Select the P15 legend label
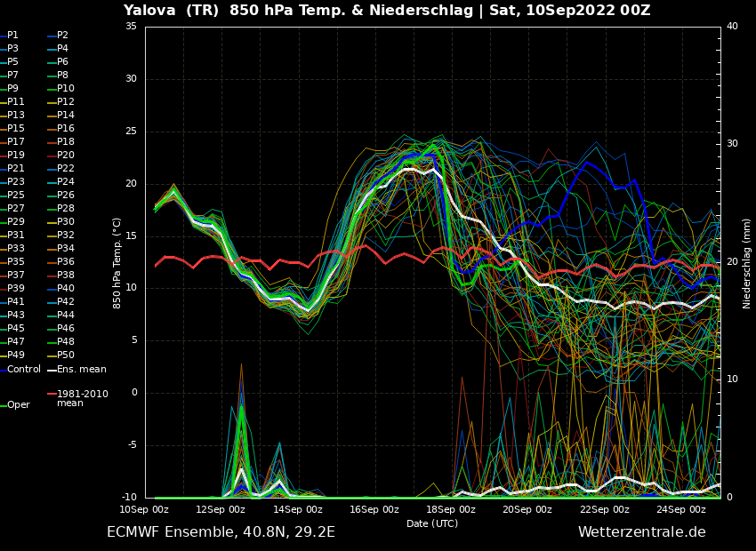 pyautogui.click(x=15, y=128)
